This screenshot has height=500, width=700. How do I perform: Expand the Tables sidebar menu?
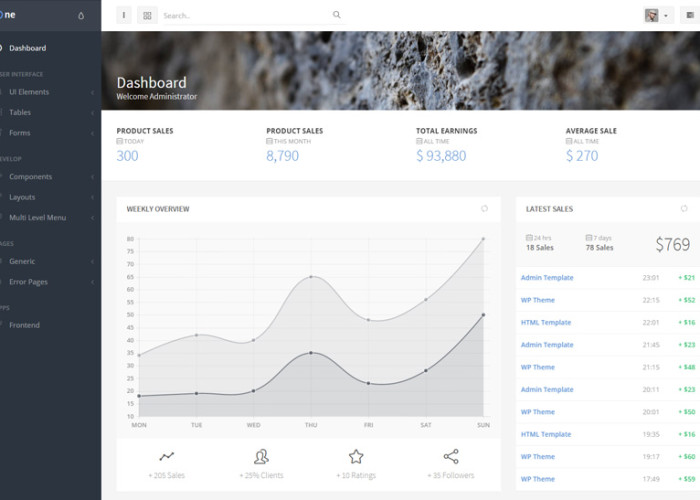point(48,112)
